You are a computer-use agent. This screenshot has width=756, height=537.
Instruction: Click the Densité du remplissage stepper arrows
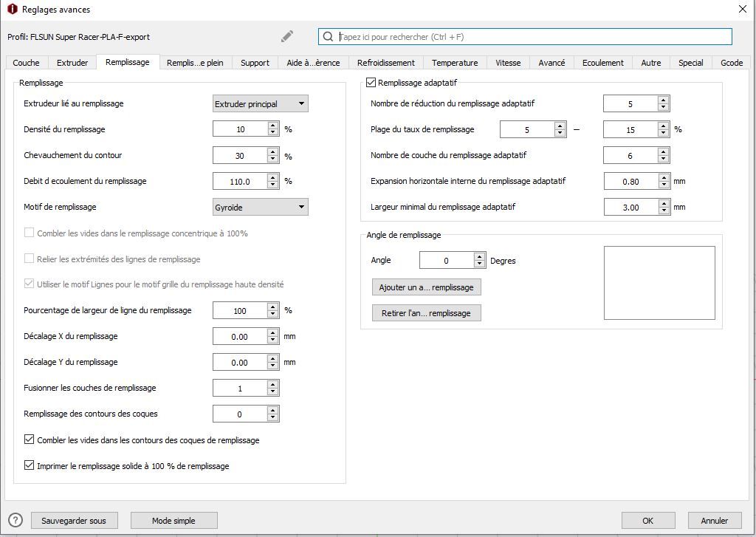click(x=273, y=129)
